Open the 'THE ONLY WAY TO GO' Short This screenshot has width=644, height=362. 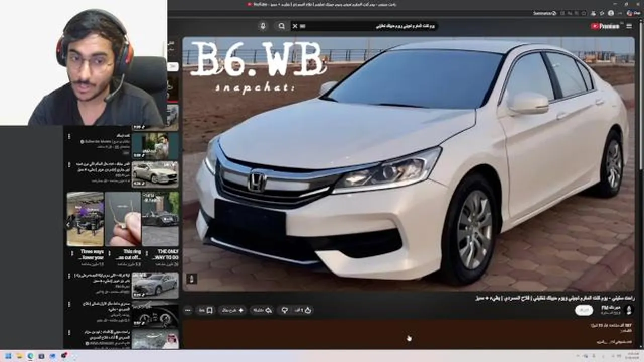(x=160, y=219)
